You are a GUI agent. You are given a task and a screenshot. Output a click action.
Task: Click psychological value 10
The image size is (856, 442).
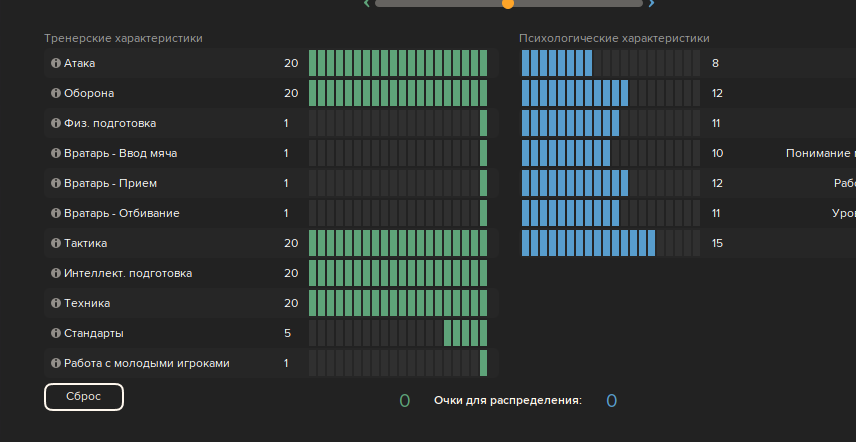(717, 153)
